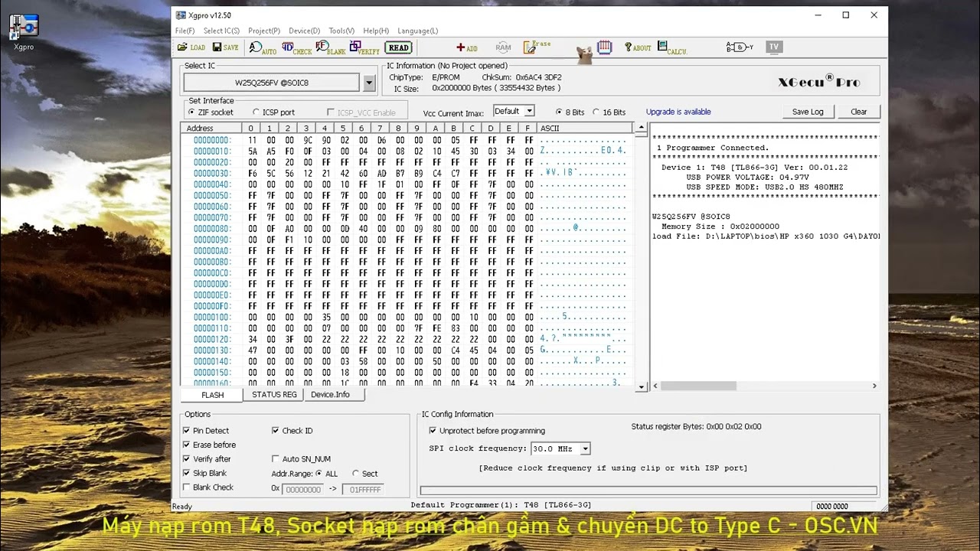Click the ADD toolbar icon

point(467,47)
